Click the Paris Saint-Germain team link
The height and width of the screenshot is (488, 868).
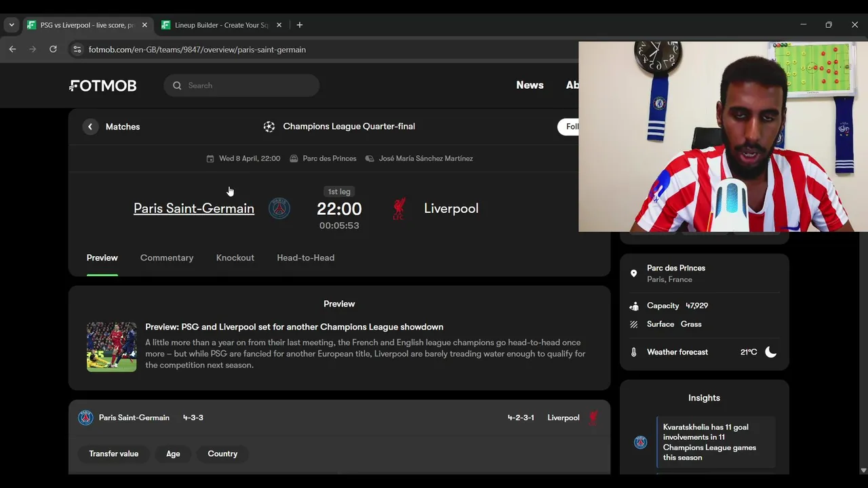[x=194, y=208]
